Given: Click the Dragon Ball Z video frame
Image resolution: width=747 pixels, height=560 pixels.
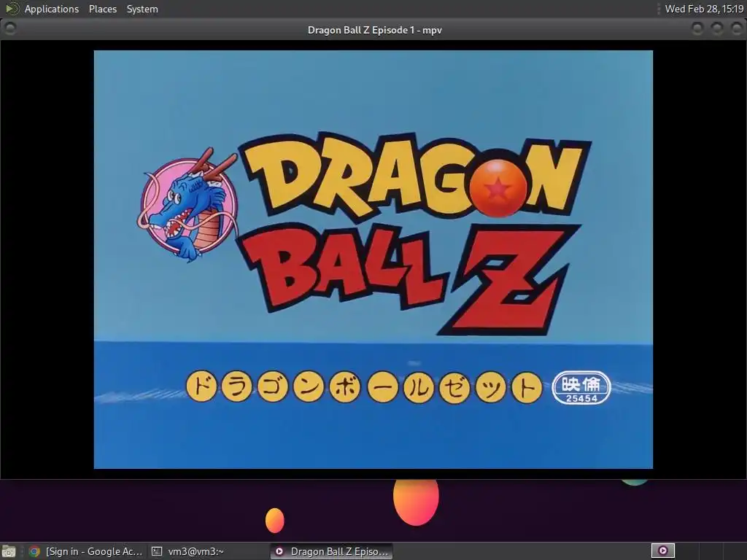Looking at the screenshot, I should click(373, 260).
